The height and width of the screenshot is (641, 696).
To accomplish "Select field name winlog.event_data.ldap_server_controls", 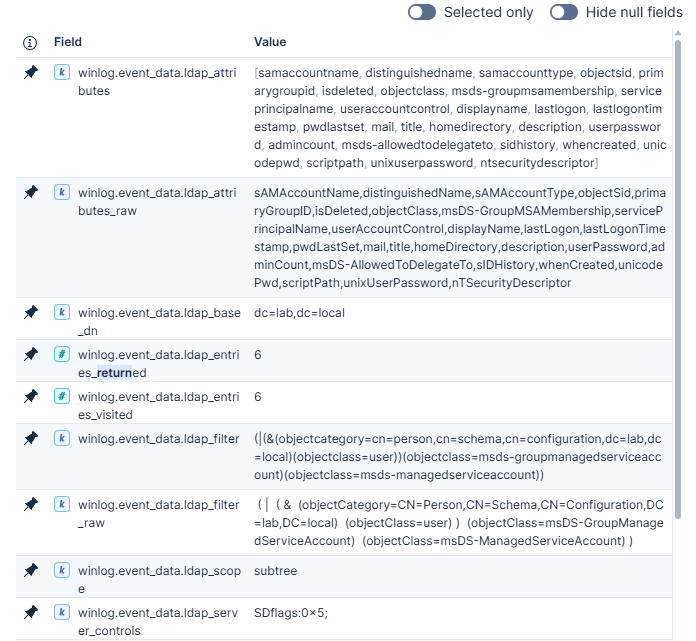I will tap(158, 622).
